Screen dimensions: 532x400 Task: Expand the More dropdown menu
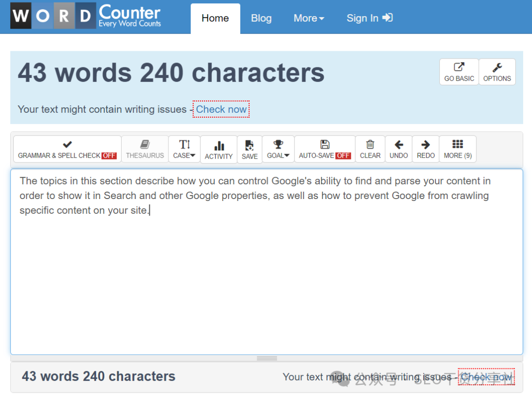point(308,18)
